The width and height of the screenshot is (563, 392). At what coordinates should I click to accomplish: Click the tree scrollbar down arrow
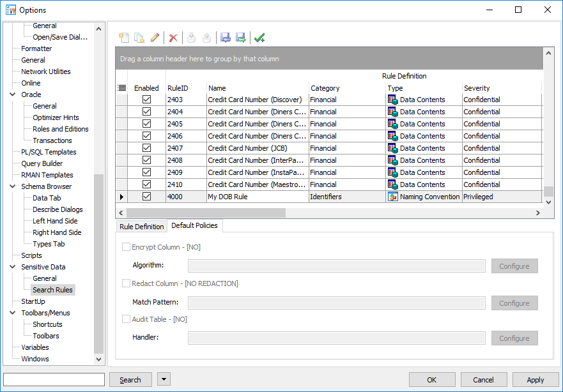(99, 359)
